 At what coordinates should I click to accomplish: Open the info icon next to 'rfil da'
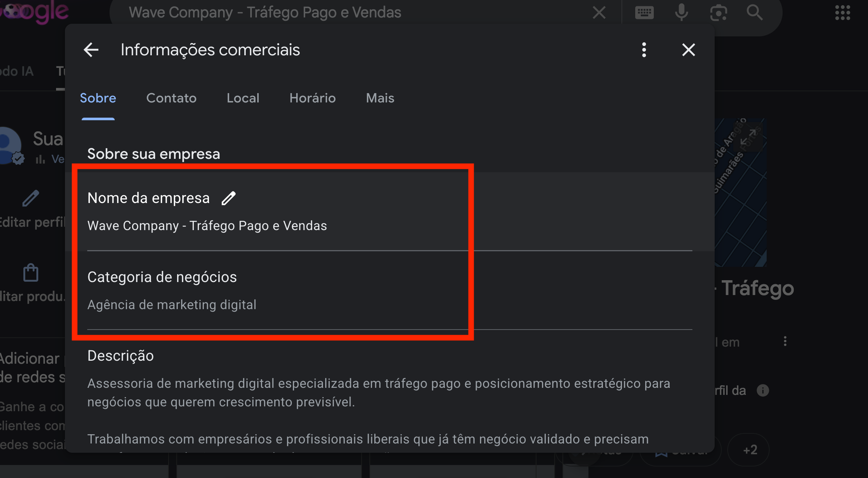click(x=763, y=390)
